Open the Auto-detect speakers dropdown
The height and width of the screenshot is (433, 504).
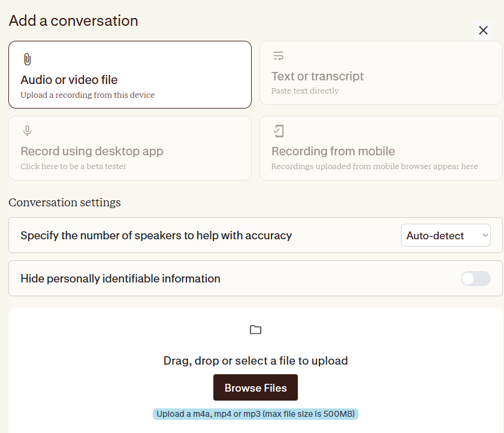pyautogui.click(x=445, y=235)
